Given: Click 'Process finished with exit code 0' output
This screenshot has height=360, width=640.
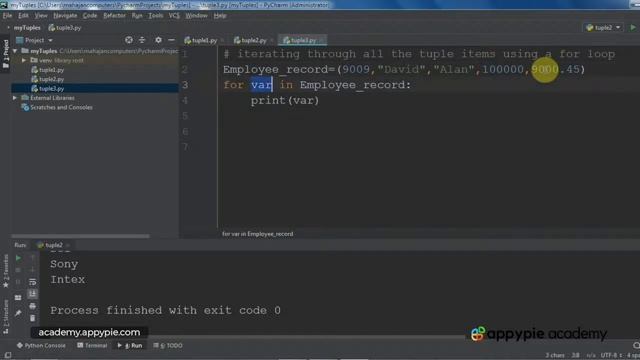Looking at the screenshot, I should tap(165, 310).
